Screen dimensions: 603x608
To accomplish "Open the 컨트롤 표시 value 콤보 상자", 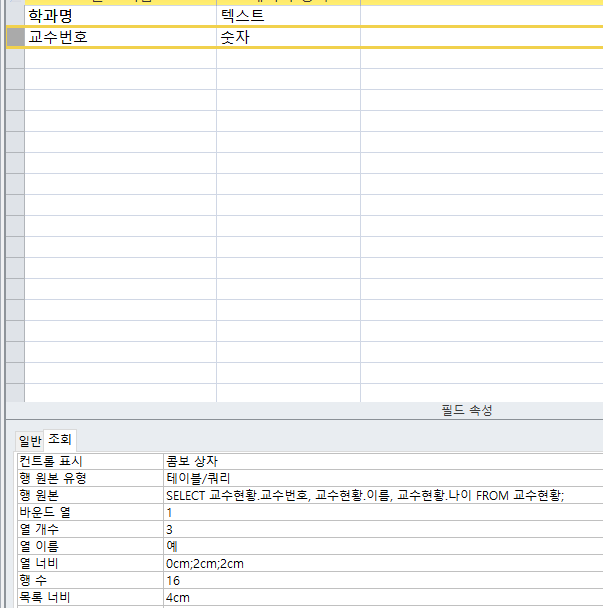I will click(380, 462).
